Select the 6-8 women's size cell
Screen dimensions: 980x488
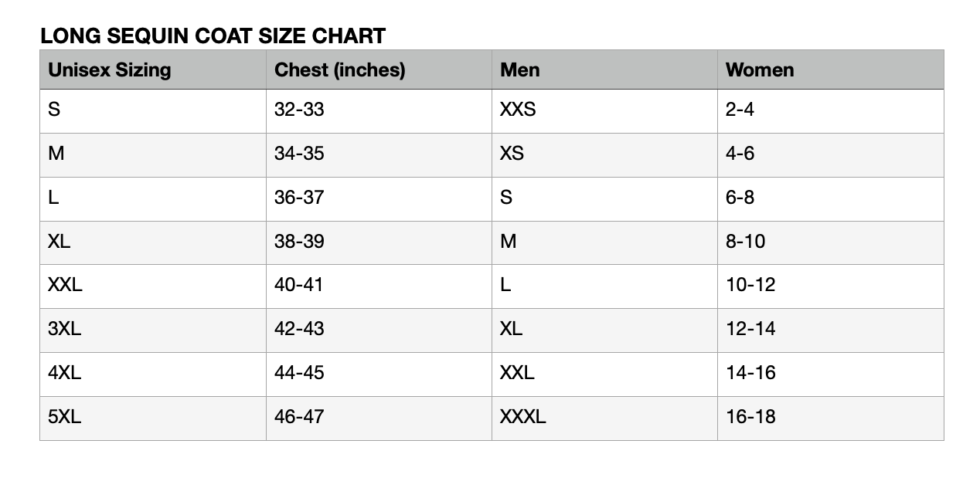click(740, 198)
